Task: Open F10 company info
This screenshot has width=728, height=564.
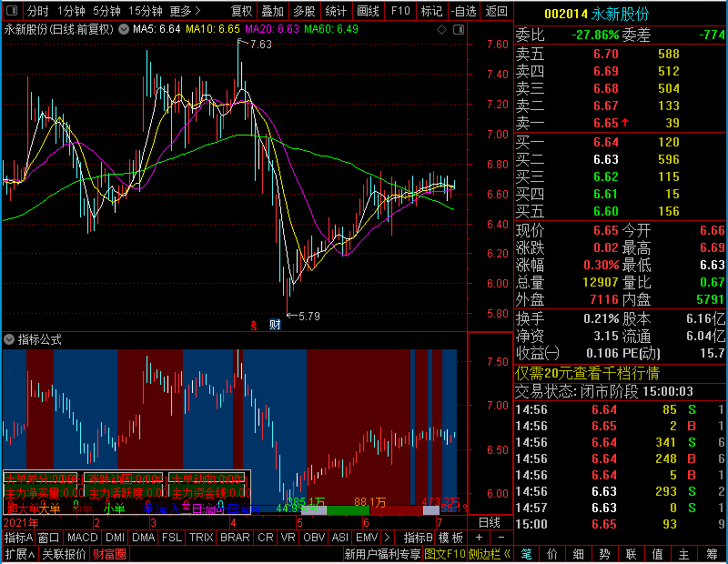Action: pos(400,11)
